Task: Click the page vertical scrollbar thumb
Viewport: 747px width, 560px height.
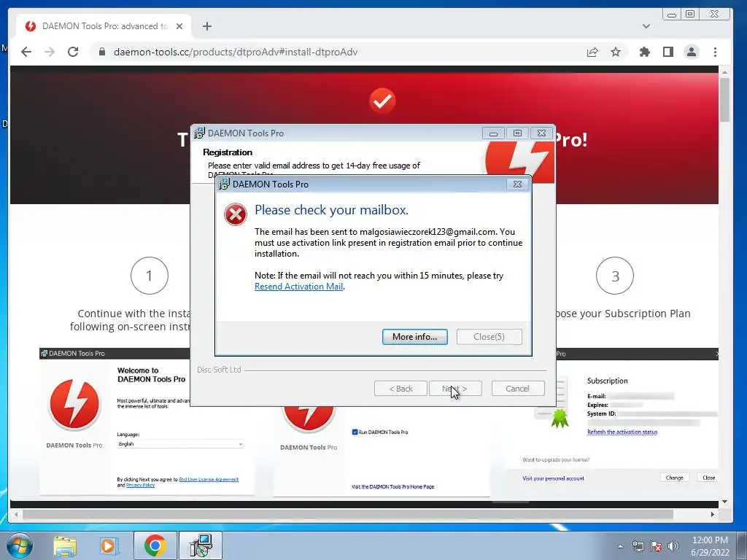Action: [x=724, y=99]
